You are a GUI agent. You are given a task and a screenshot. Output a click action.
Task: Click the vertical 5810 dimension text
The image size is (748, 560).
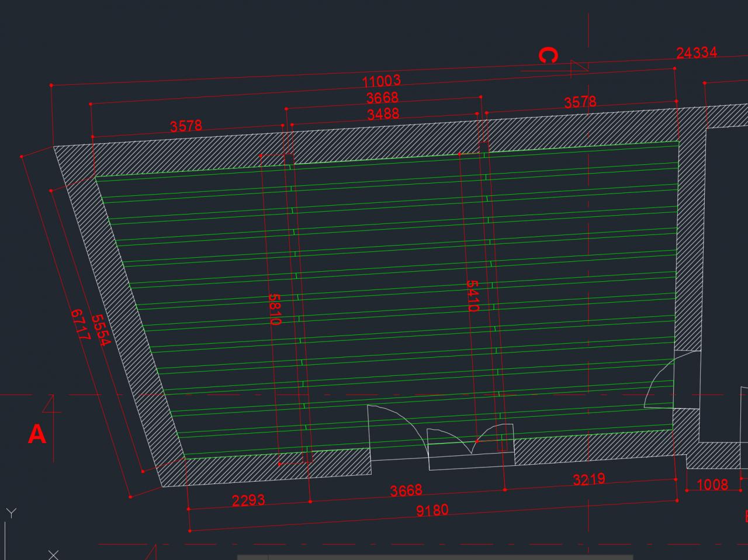pyautogui.click(x=275, y=309)
